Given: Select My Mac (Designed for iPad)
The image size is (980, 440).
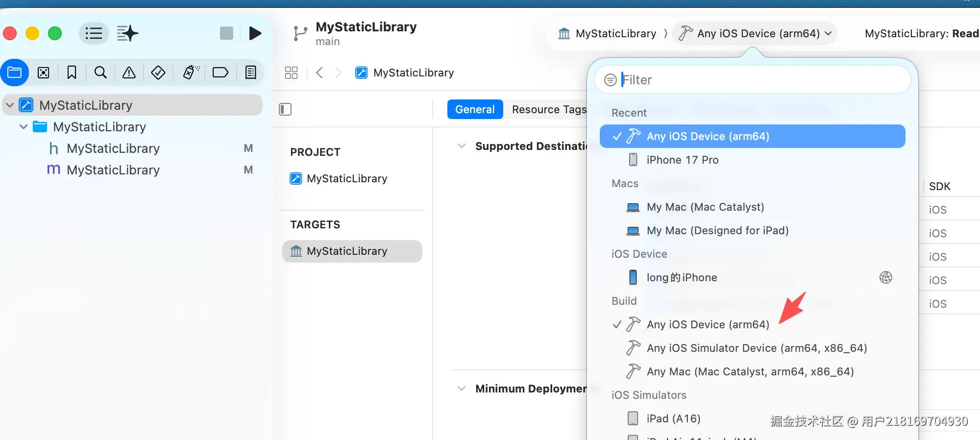Looking at the screenshot, I should 753,230.
